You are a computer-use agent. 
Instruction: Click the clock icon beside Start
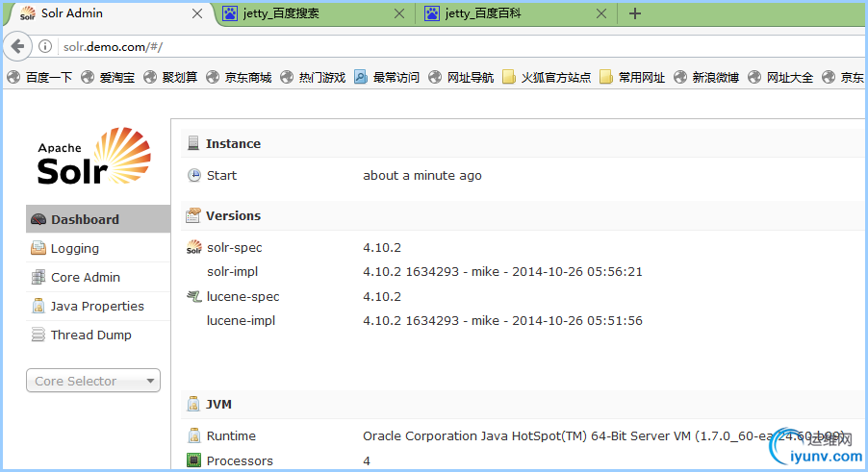coord(193,175)
